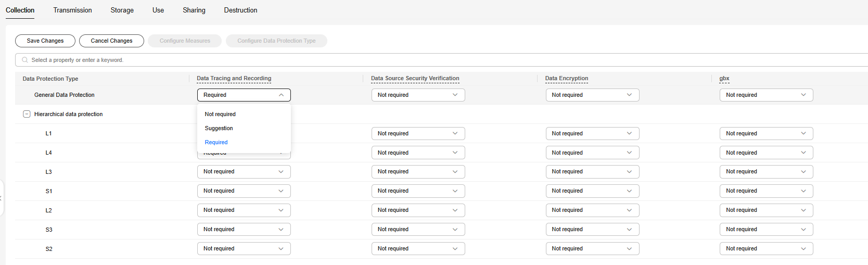
Task: Collapse the Hierarchical data protection group
Action: 27,114
